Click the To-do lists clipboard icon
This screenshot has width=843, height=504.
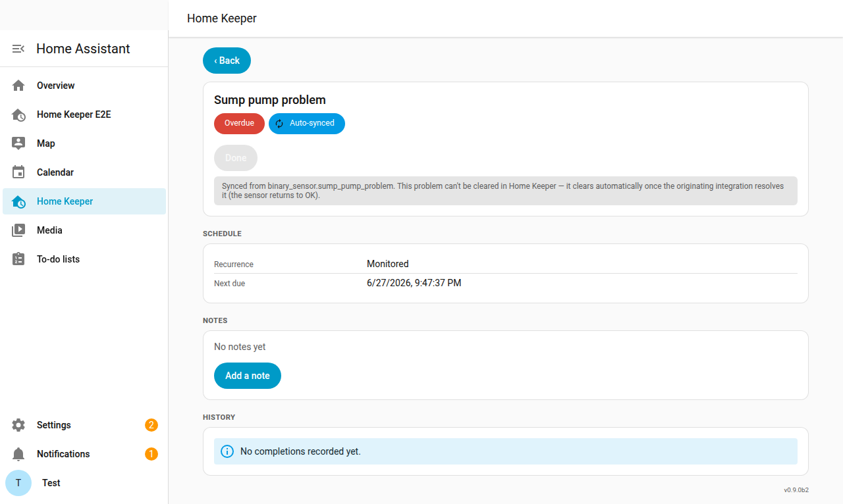coord(18,259)
